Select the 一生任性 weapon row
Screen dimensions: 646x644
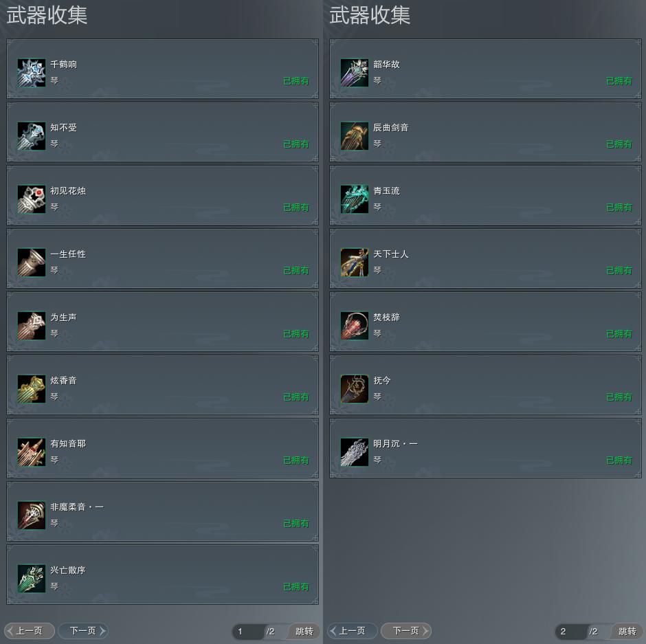[162, 258]
